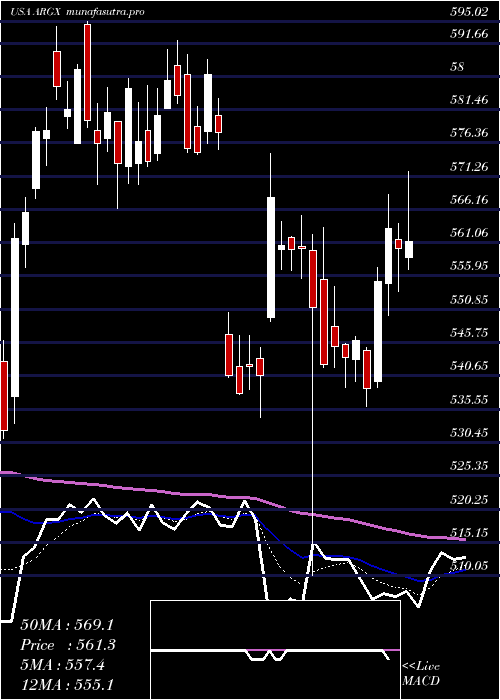Screen dimensions: 500x700
Task: Click inside the MACD indicator box
Action: click(x=275, y=650)
